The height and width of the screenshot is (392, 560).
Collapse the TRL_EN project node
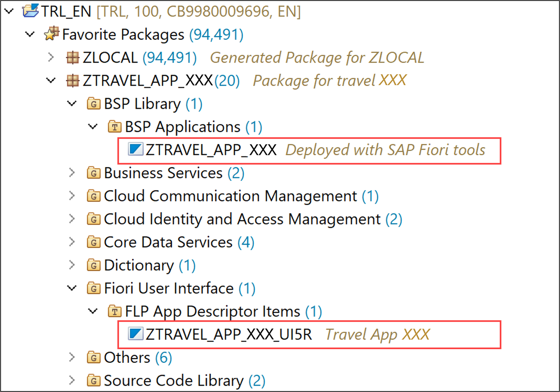(x=9, y=11)
